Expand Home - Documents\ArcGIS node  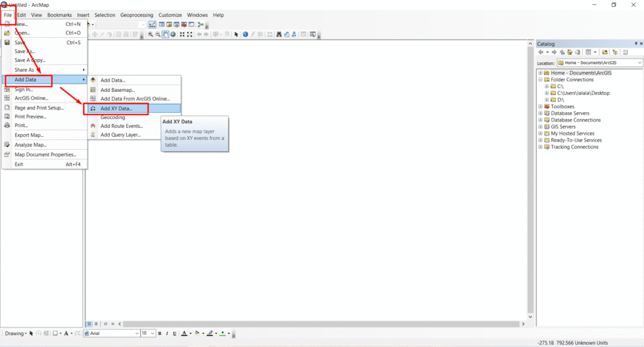[540, 73]
